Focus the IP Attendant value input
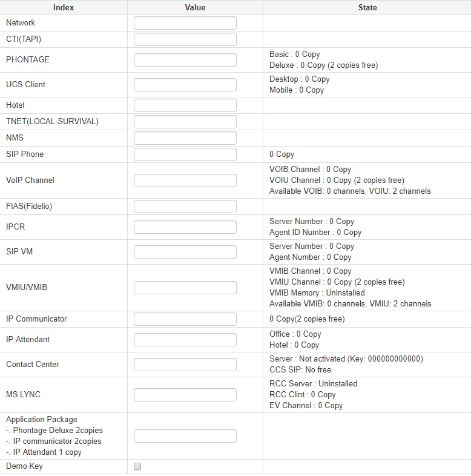This screenshot has height=476, width=471. [185, 340]
